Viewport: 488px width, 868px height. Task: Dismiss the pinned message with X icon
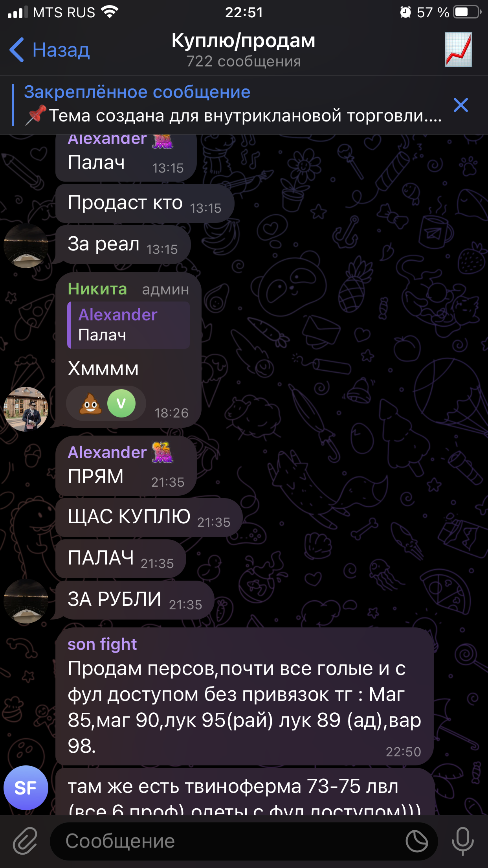pos(460,105)
